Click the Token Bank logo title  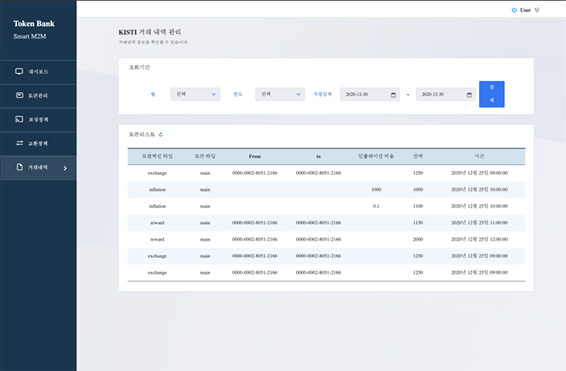pos(34,24)
